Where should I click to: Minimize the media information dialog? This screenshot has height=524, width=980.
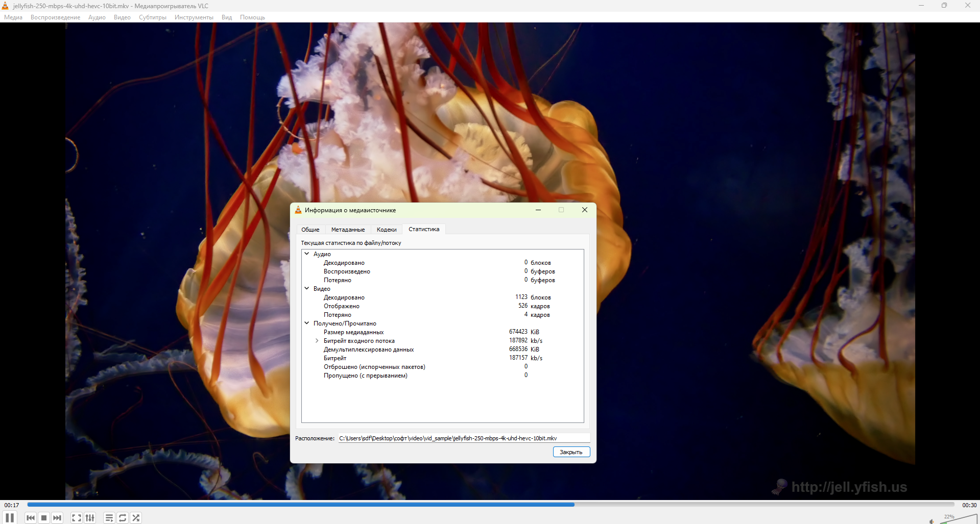[x=538, y=210]
